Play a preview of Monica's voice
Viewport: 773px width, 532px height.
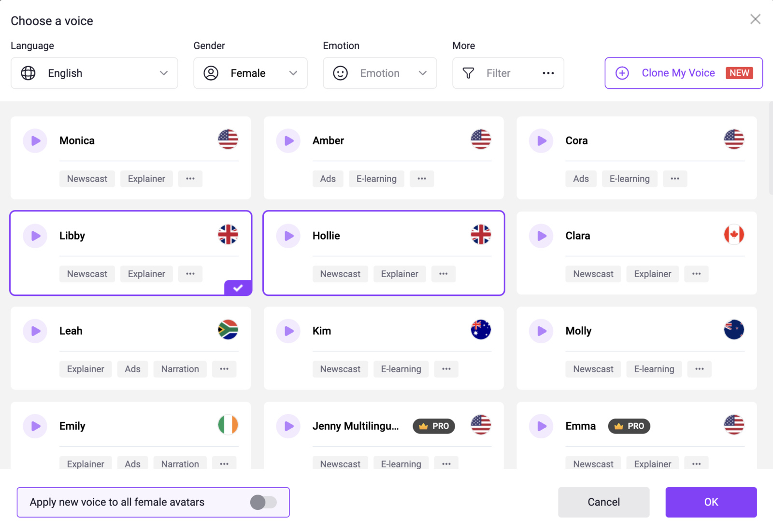[x=35, y=140]
